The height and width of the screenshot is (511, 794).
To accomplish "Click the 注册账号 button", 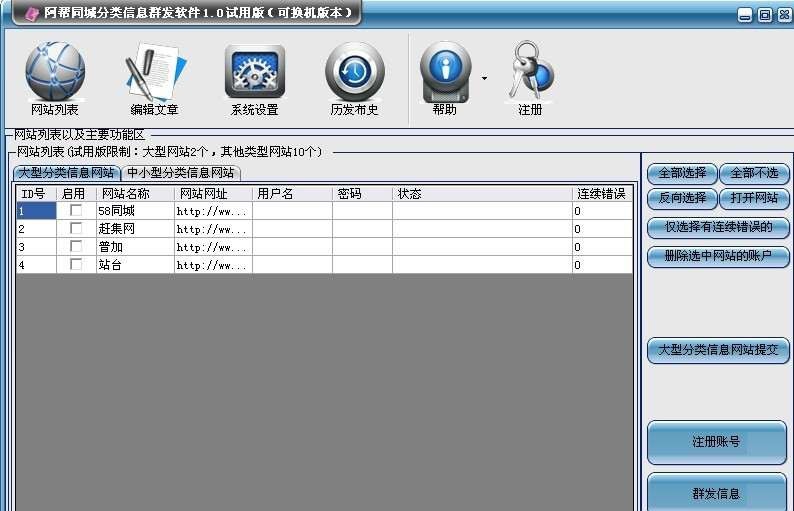I will (x=717, y=442).
